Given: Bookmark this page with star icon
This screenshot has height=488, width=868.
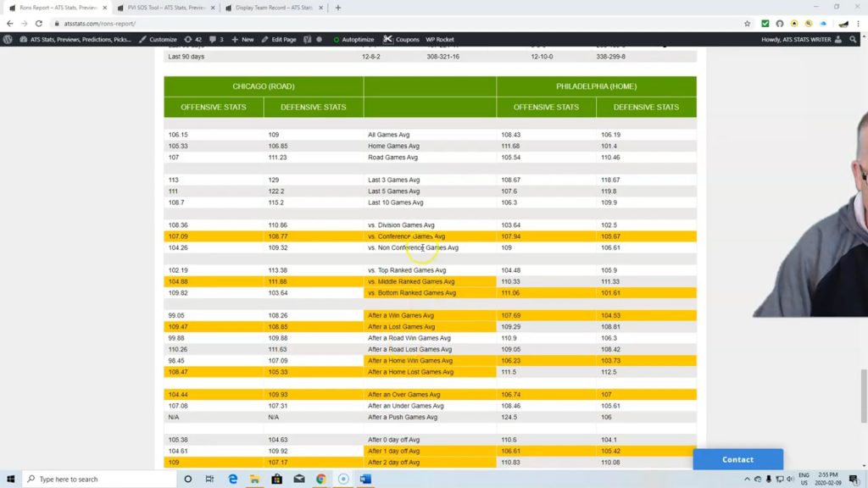Looking at the screenshot, I should point(747,24).
